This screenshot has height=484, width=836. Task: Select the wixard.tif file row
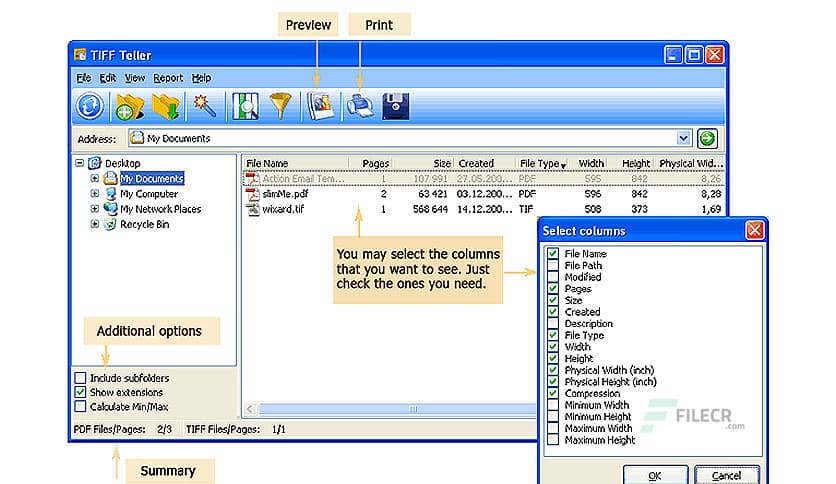click(483, 209)
